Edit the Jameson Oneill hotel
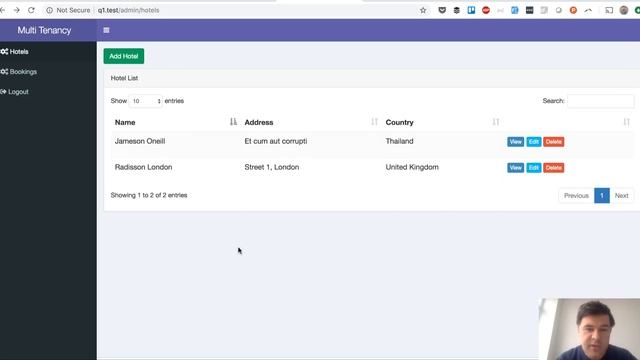Viewport: 640px width, 360px height. [x=533, y=142]
